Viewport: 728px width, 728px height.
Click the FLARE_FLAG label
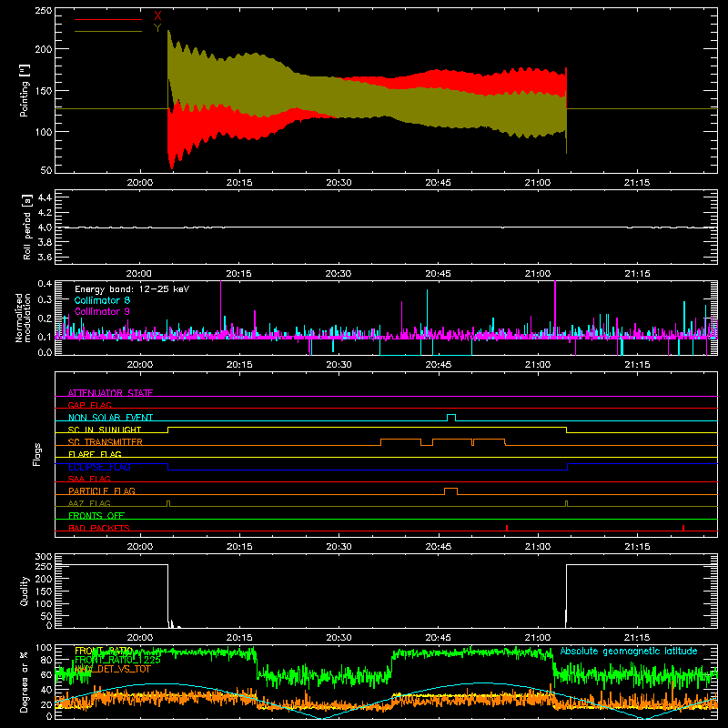(x=95, y=454)
